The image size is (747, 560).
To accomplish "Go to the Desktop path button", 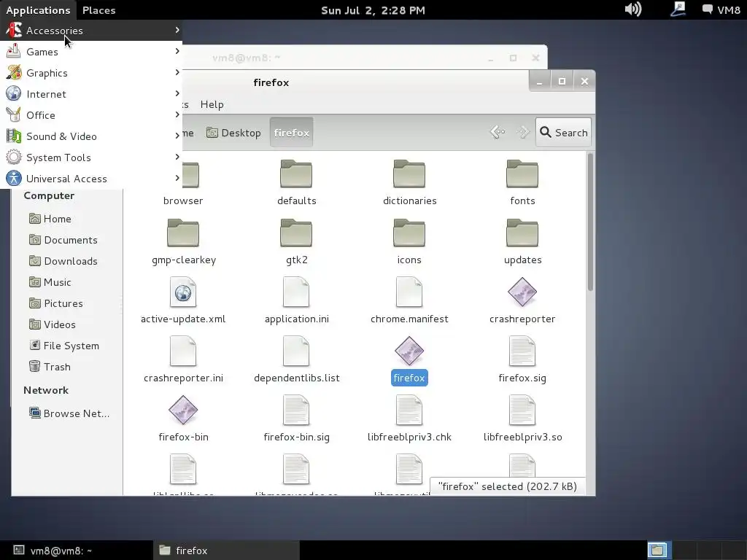I will click(233, 133).
